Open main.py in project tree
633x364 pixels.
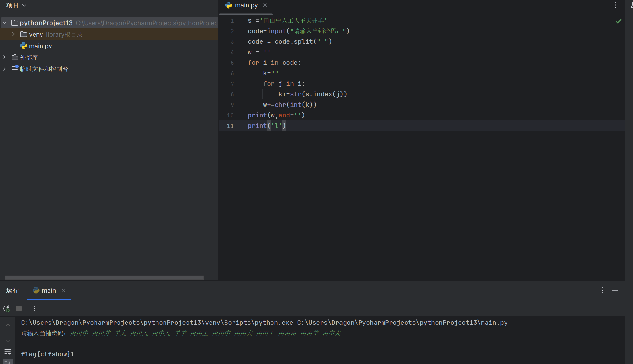coord(40,46)
